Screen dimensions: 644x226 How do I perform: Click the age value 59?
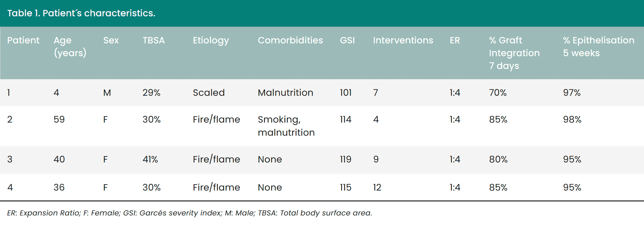point(59,119)
